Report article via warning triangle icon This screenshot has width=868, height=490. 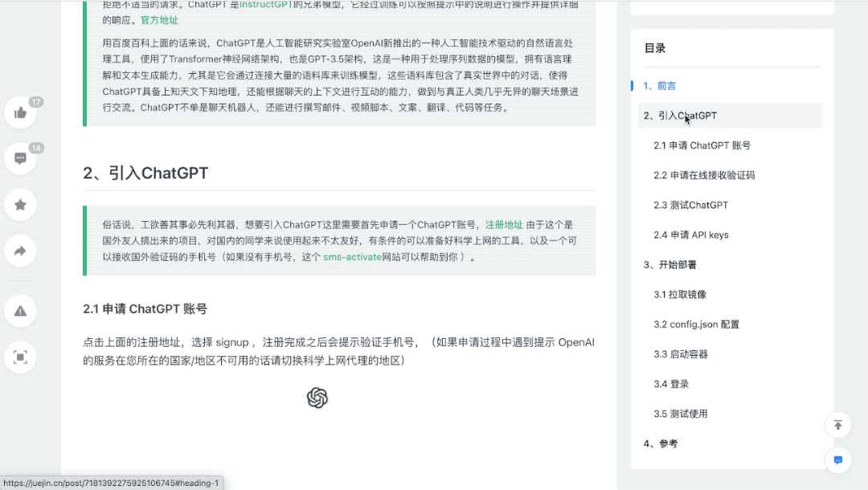pyautogui.click(x=20, y=311)
